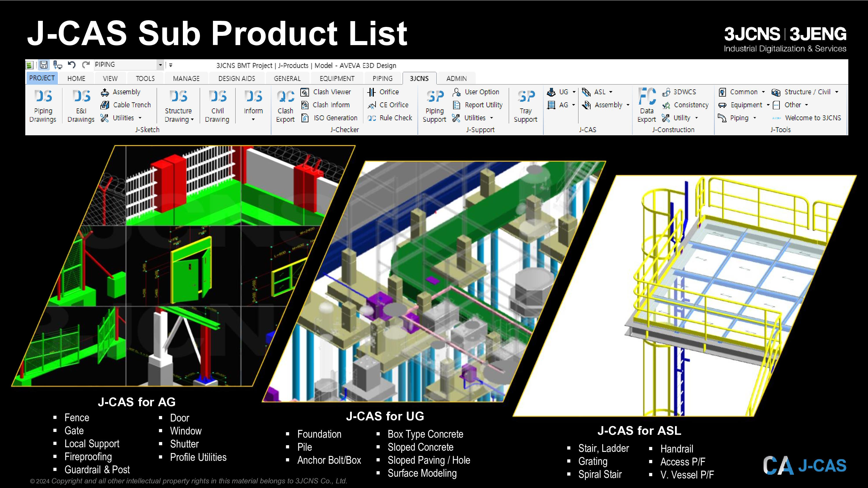Switch to the VIEW tab
This screenshot has width=868, height=488.
[110, 78]
